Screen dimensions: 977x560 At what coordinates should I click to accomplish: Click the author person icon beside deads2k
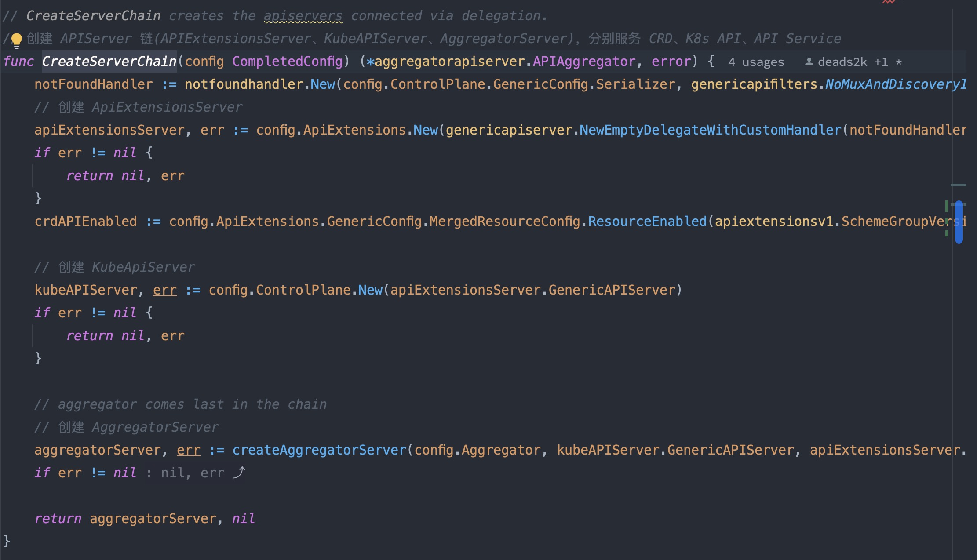point(809,62)
